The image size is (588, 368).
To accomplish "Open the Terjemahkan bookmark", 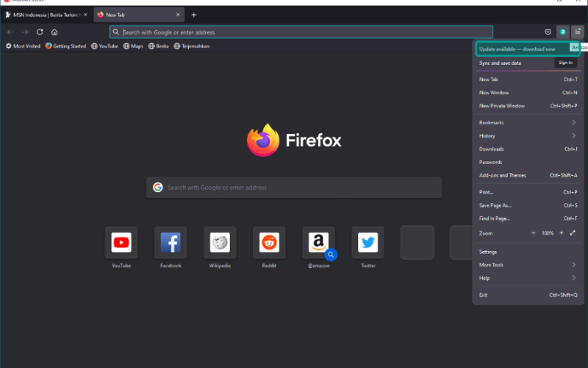I will (192, 46).
